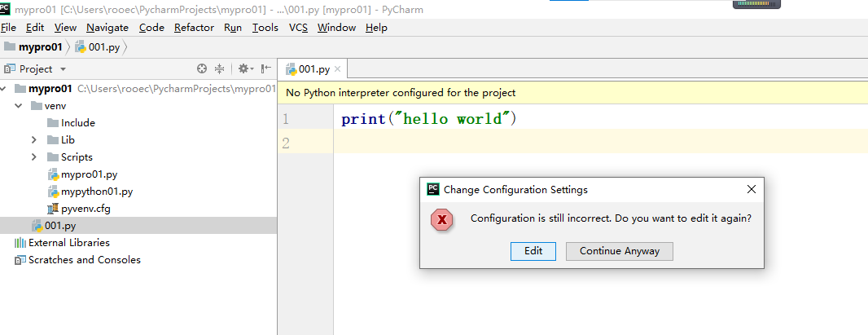The height and width of the screenshot is (335, 868).
Task: Click line number 1 in the gutter
Action: [x=285, y=119]
